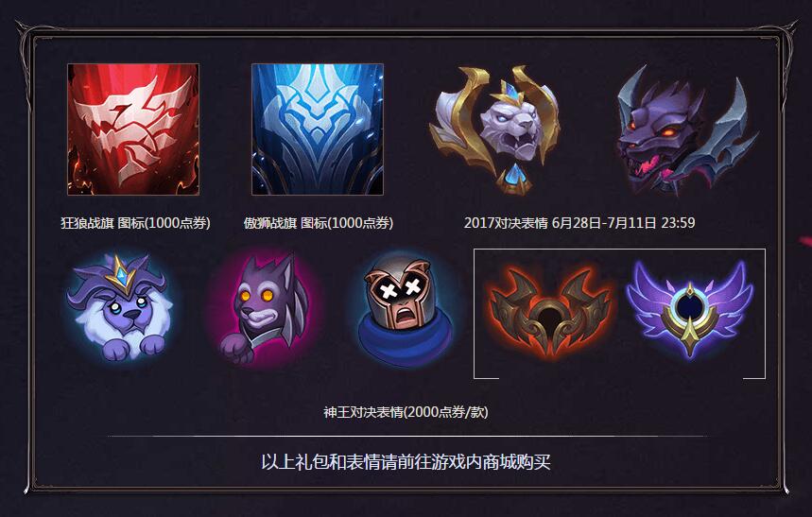Click the white lion with gold crest emote
The image size is (812, 517).
[x=494, y=129]
